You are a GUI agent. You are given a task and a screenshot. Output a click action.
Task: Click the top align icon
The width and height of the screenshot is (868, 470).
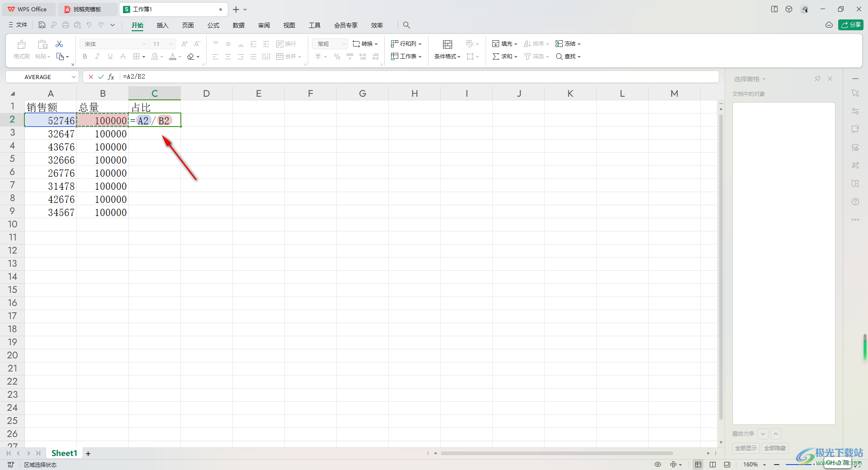pyautogui.click(x=216, y=44)
